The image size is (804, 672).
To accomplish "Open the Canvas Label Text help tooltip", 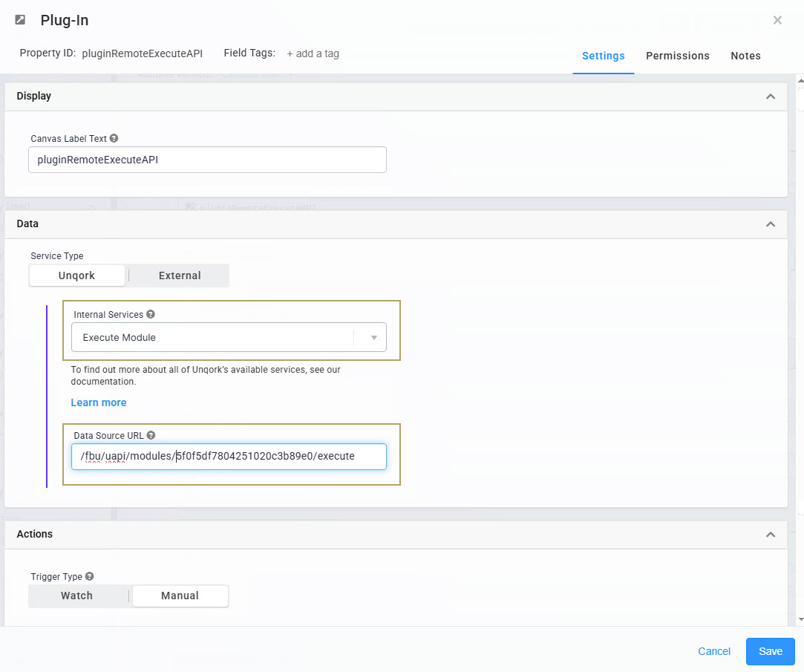I will tap(114, 138).
